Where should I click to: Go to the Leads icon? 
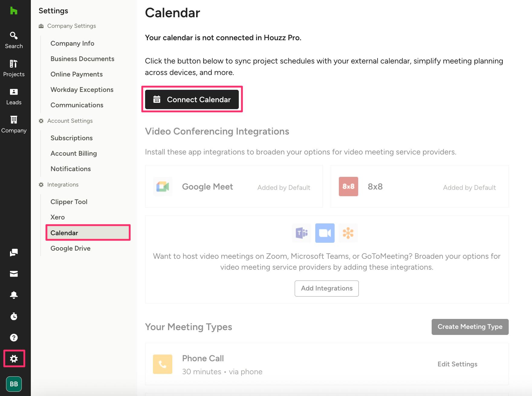(x=14, y=92)
